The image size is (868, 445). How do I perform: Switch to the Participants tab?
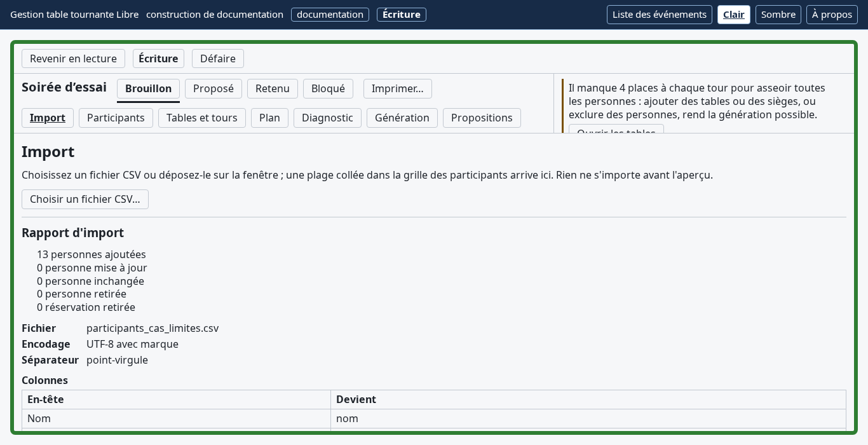point(116,118)
